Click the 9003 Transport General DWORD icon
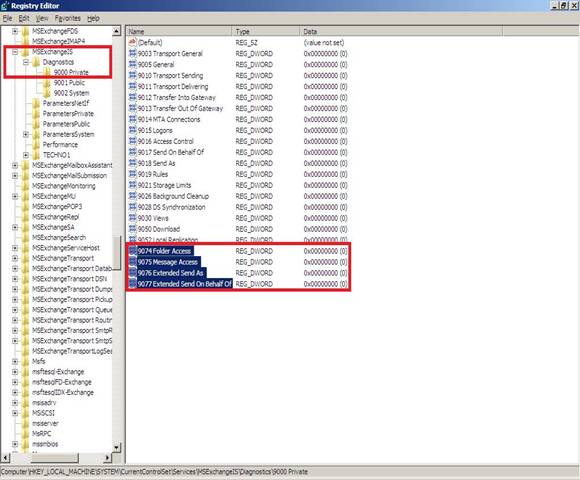Image resolution: width=580 pixels, height=480 pixels. click(x=132, y=53)
